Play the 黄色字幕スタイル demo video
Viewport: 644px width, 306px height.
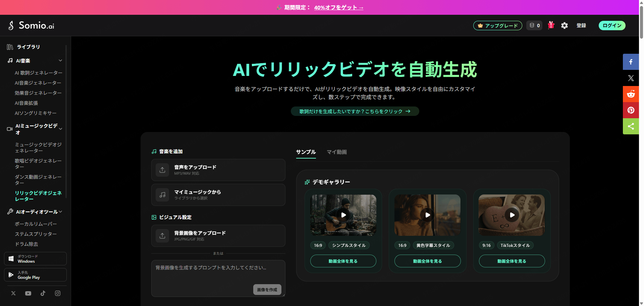427,215
